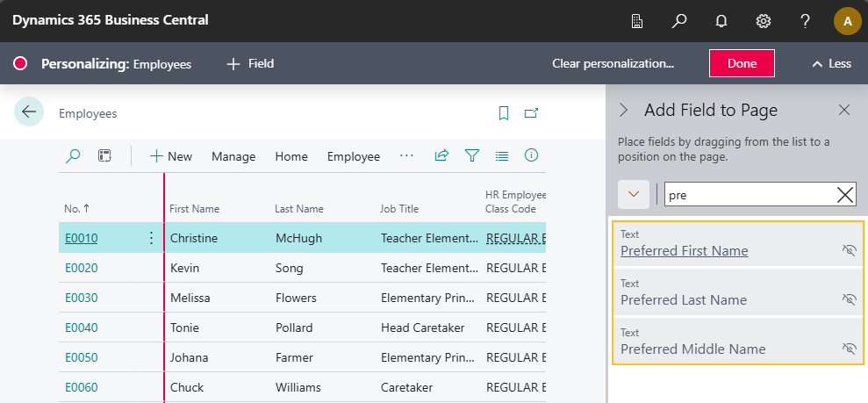
Task: Click the share icon in the toolbar
Action: (x=441, y=155)
